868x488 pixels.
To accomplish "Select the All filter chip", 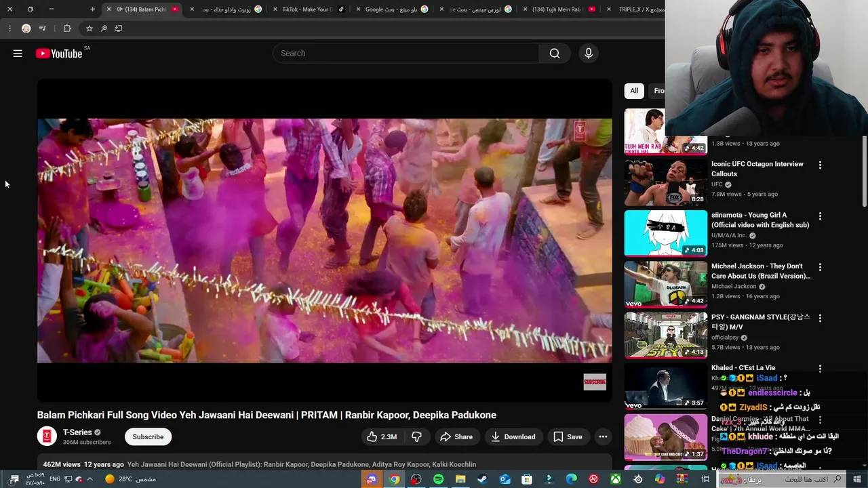I will (x=634, y=91).
